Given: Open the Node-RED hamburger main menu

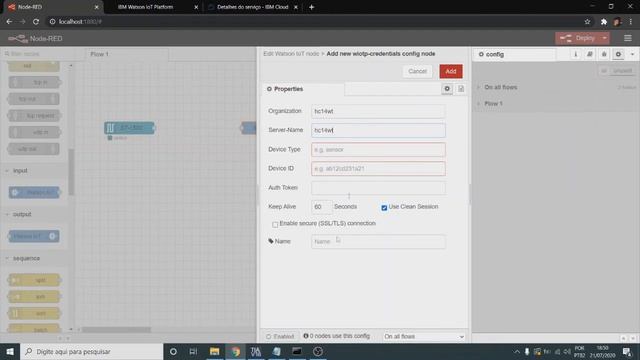Looking at the screenshot, I should click(x=628, y=38).
